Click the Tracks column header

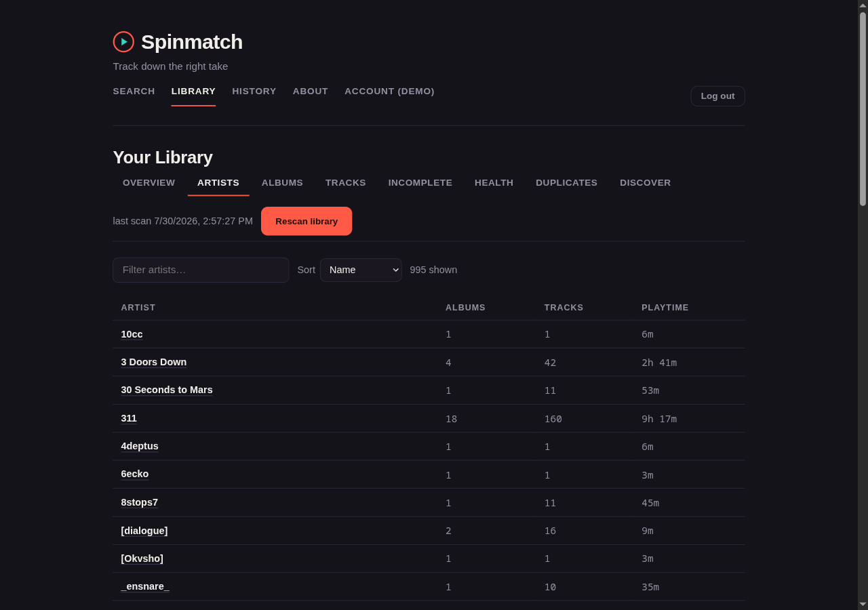click(564, 308)
